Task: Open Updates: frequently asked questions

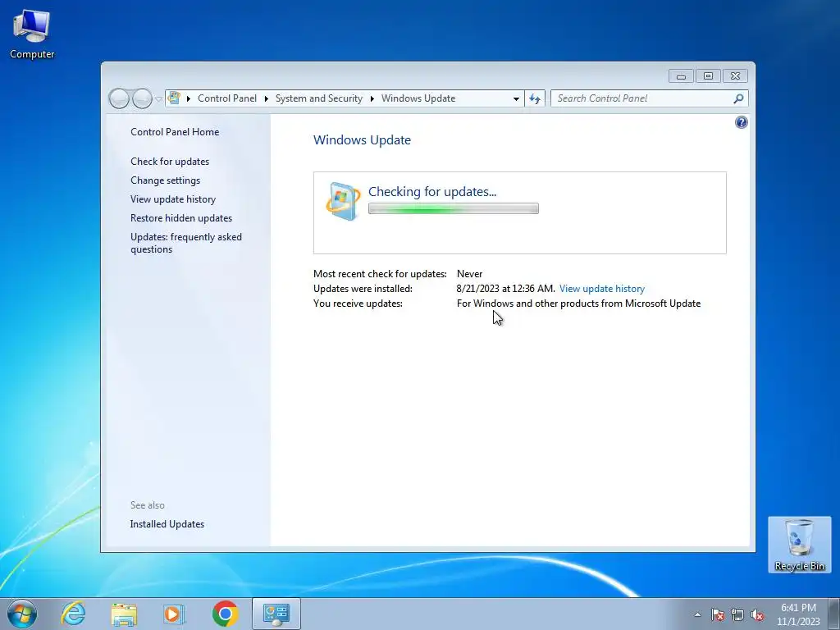Action: [x=186, y=243]
